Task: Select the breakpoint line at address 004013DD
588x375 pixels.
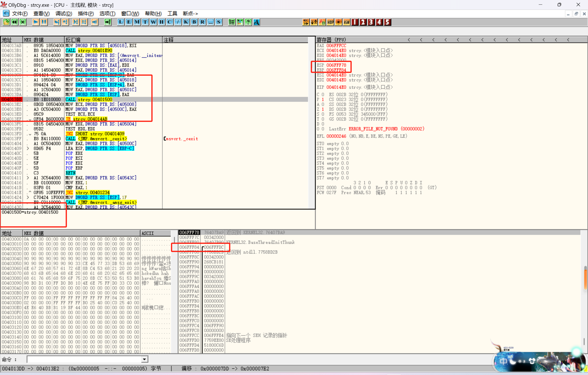Action: [154, 100]
